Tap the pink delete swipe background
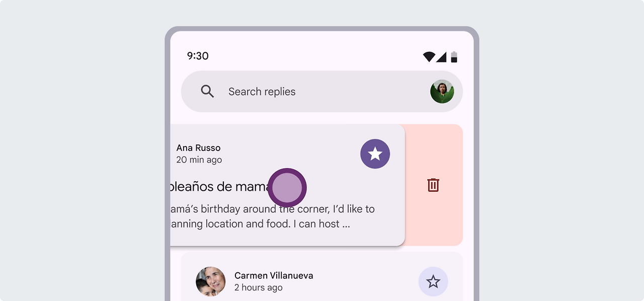 434,185
